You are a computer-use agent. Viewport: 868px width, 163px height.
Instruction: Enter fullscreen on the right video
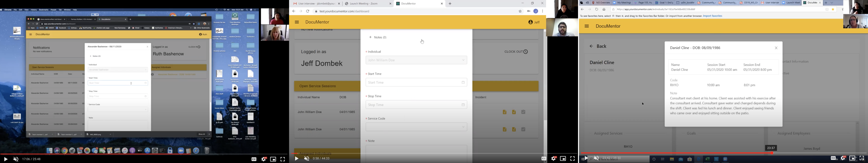(862, 158)
